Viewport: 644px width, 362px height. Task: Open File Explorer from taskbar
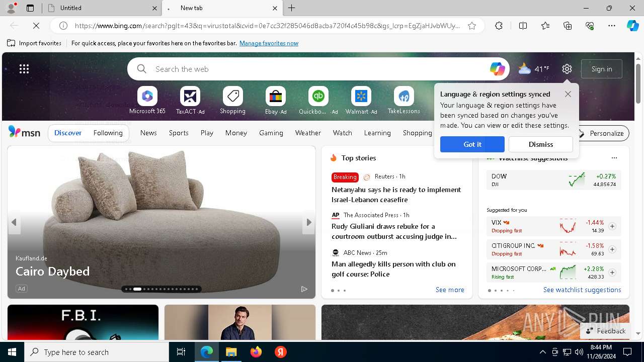231,352
